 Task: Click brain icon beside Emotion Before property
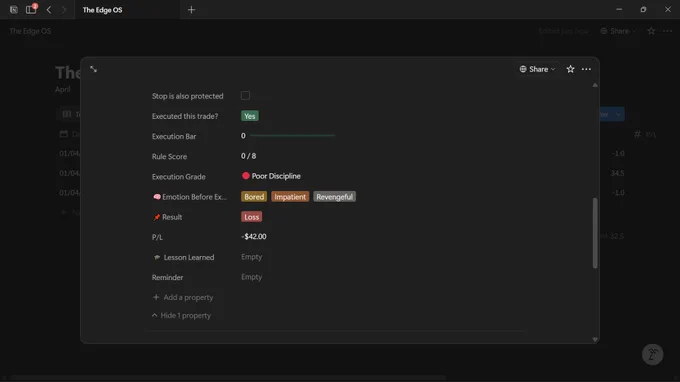click(x=157, y=197)
